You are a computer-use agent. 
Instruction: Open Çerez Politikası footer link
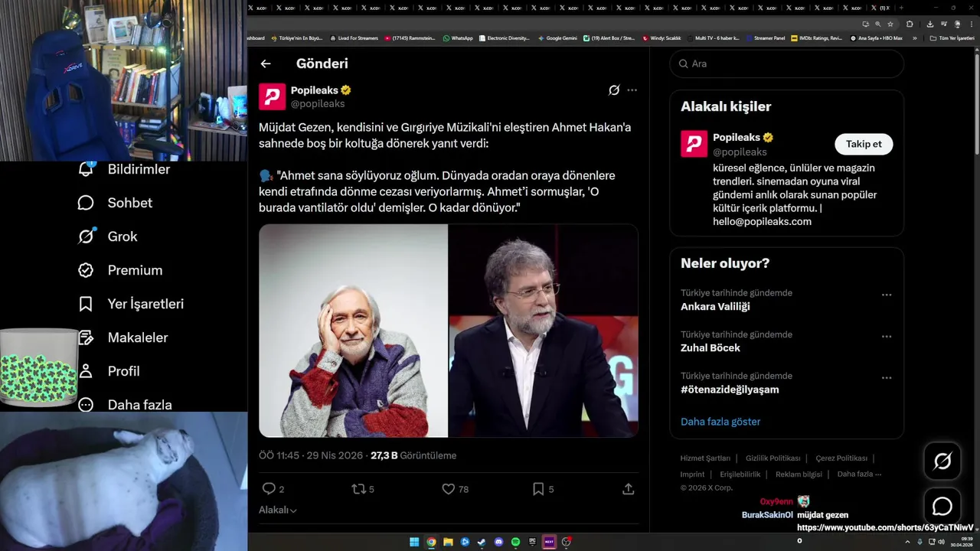[x=841, y=458]
